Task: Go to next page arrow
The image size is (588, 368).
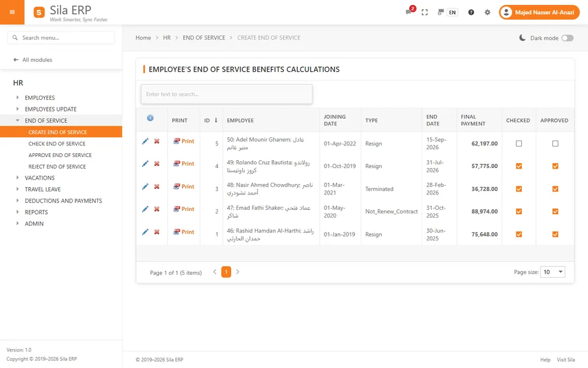Action: point(238,272)
